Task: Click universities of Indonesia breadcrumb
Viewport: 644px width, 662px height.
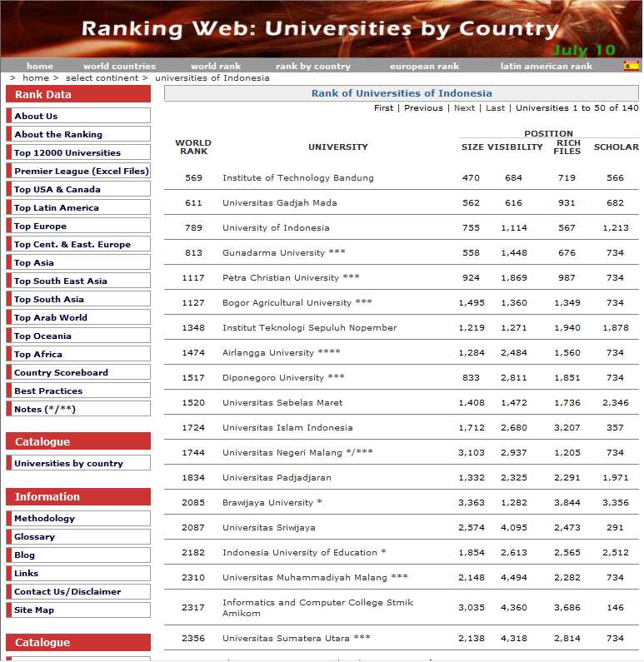Action: tap(212, 78)
